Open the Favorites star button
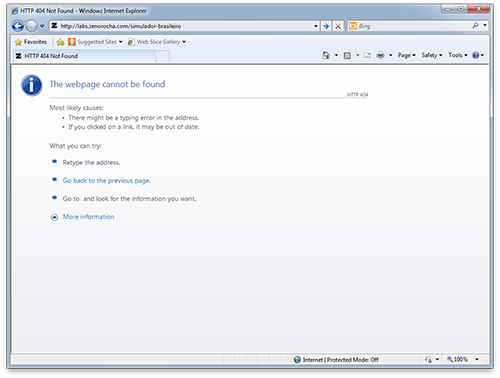Image resolution: width=500 pixels, height=378 pixels. 31,42
